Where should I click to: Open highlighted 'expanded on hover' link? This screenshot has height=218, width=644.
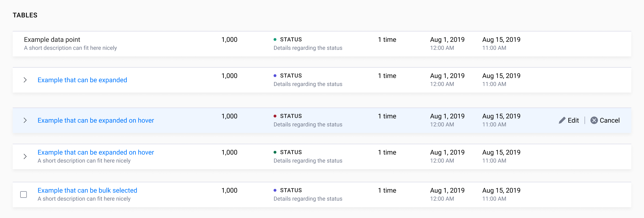(x=96, y=120)
